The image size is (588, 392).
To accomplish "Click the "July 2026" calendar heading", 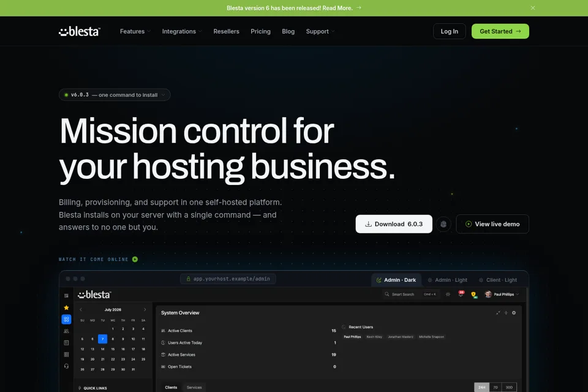I will coord(113,310).
